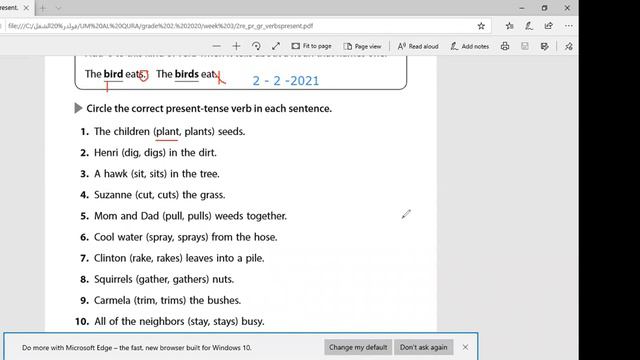Open Settings and more menu

tap(569, 26)
